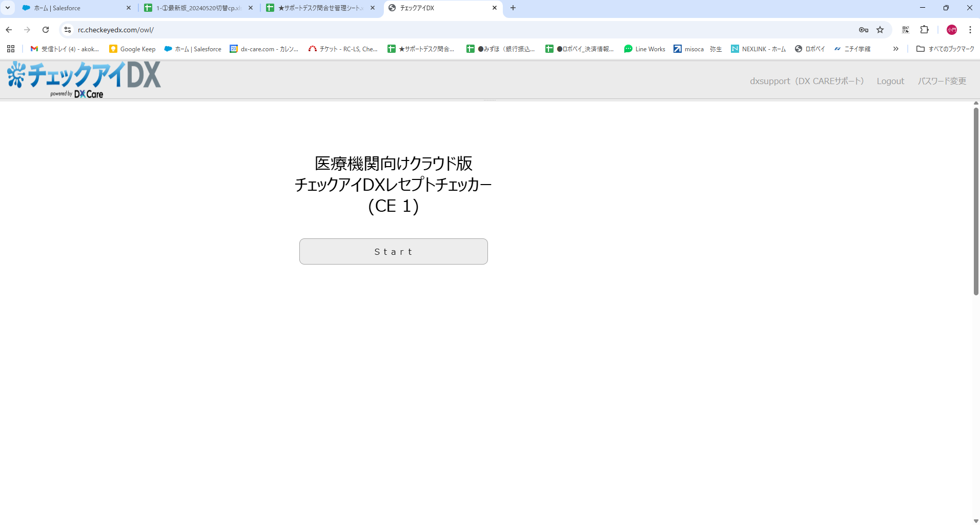Open the Chrome three-dot menu
Image resolution: width=980 pixels, height=525 pixels.
tap(970, 30)
